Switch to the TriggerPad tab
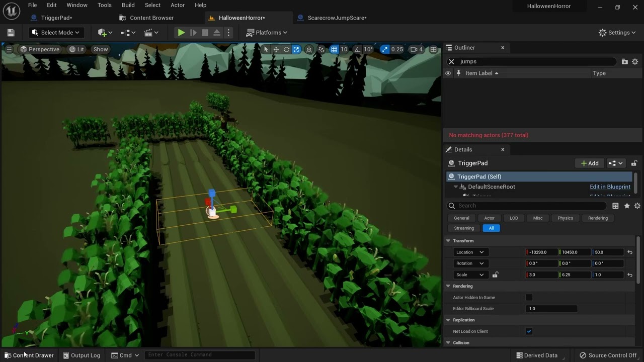Image resolution: width=644 pixels, height=362 pixels. (56, 18)
